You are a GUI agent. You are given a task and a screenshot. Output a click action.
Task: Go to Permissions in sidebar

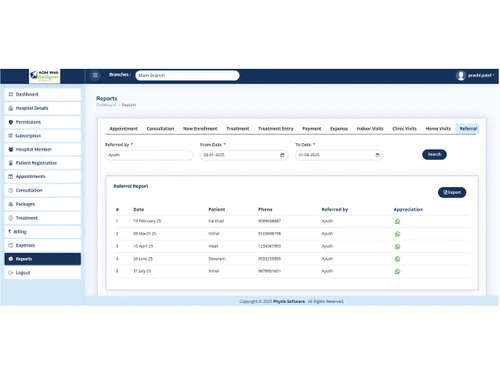coord(43,122)
